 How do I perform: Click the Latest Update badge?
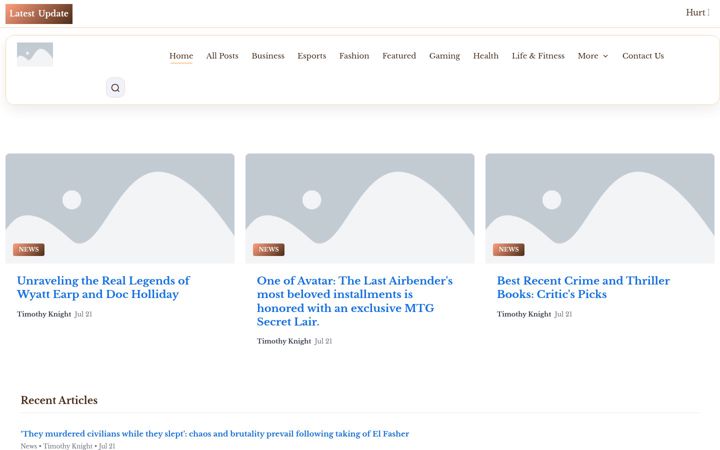[x=39, y=14]
